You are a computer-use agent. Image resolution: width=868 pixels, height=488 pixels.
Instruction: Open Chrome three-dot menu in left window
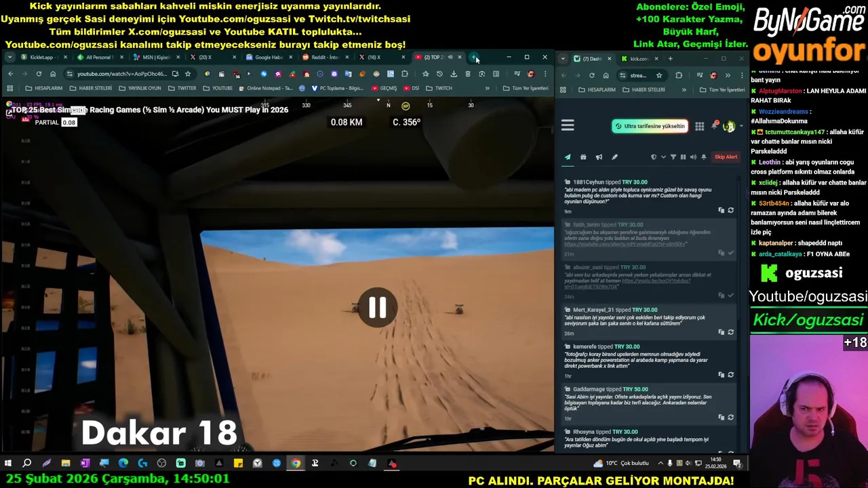coord(545,74)
